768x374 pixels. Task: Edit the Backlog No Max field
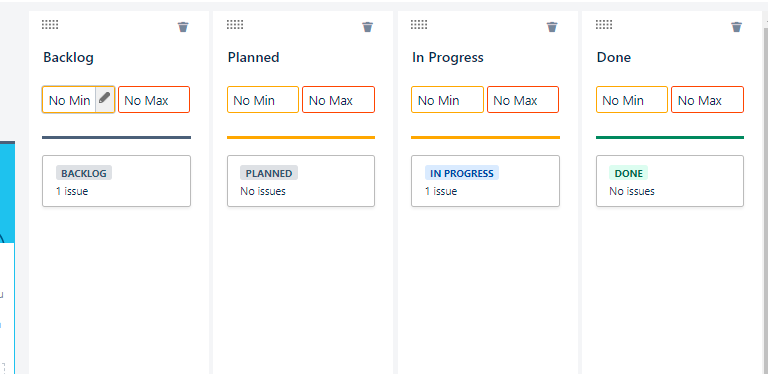(x=154, y=100)
